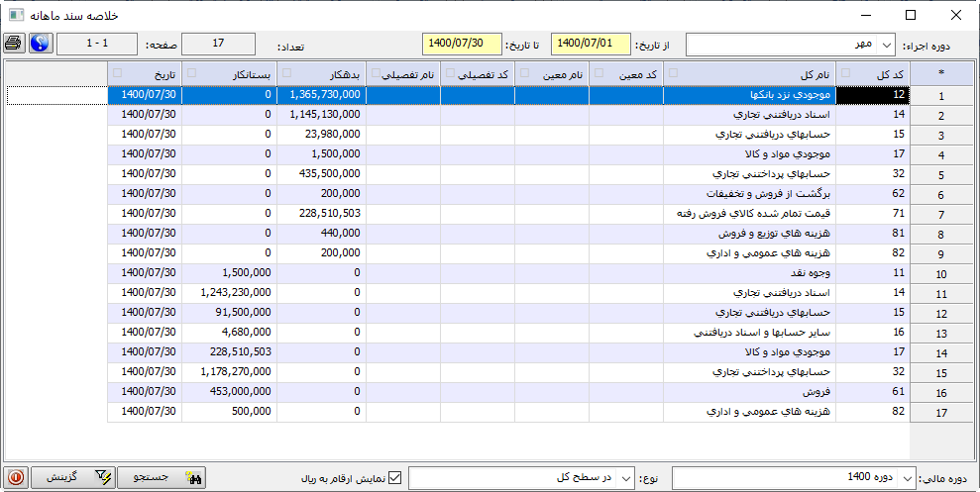Open the blue help question-mark icon
The width and height of the screenshot is (980, 492).
40,45
